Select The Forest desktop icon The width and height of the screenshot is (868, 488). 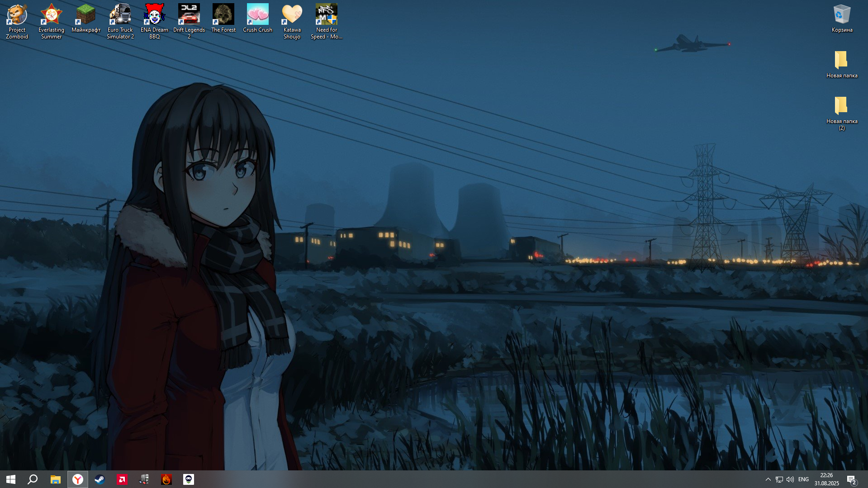coord(223,18)
